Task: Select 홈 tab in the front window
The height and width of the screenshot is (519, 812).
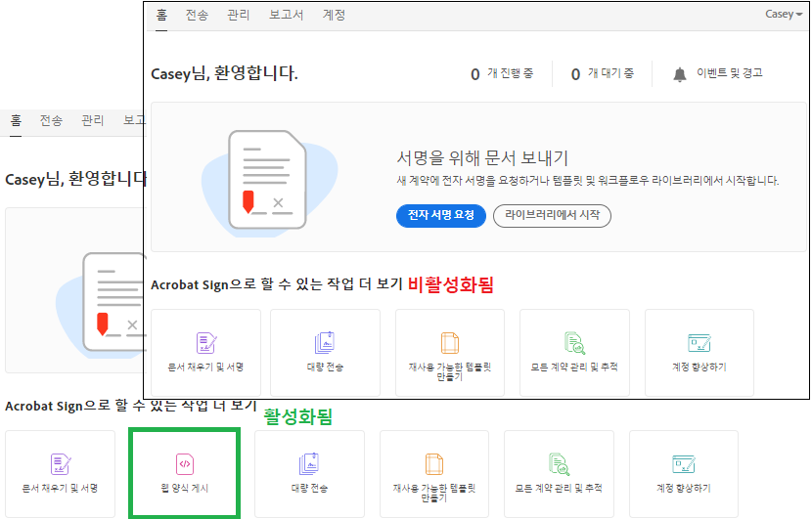Action: [x=162, y=15]
